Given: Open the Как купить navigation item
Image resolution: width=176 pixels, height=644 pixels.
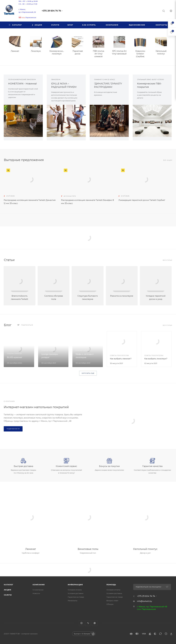Looking at the screenshot, I should [89, 25].
